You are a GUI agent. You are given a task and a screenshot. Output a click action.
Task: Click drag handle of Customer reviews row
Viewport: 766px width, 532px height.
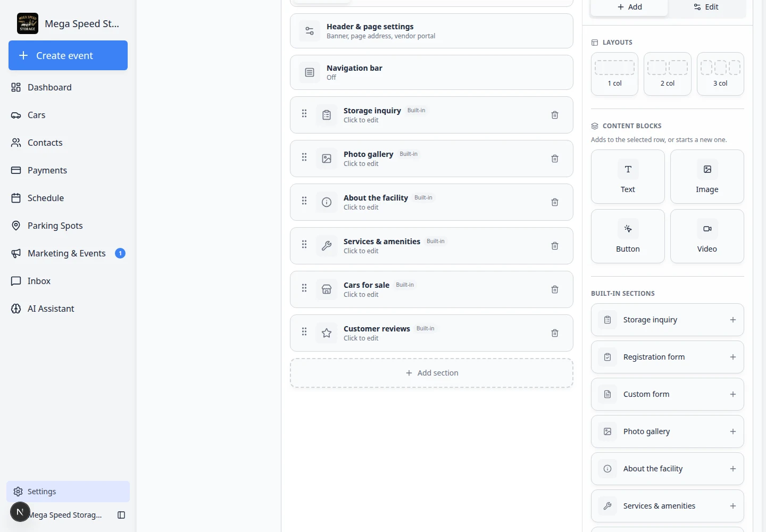tap(304, 331)
